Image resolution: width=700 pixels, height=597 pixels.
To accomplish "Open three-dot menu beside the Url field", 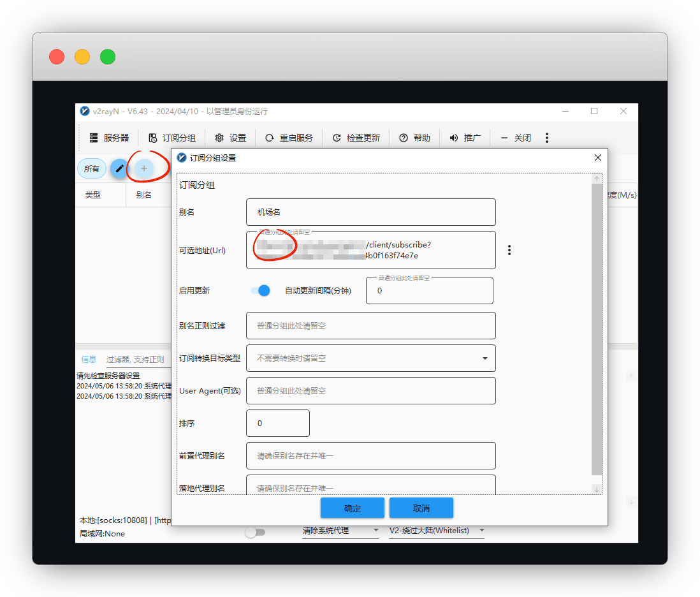I will click(x=509, y=250).
